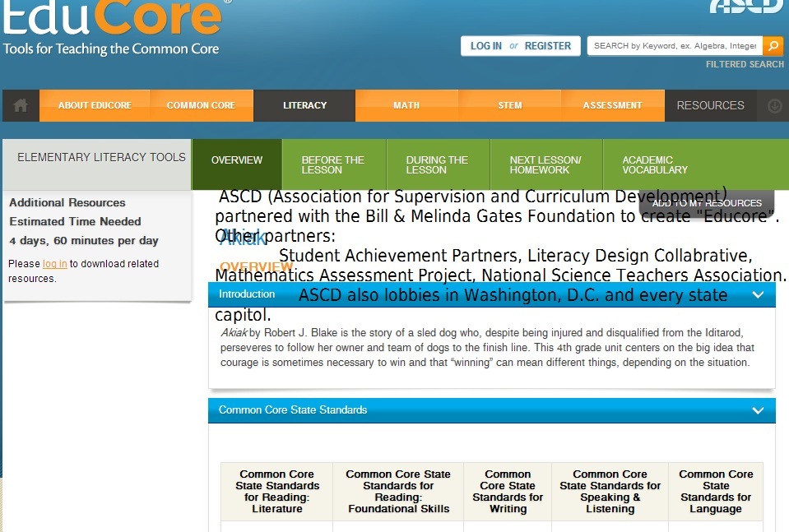Click the ASCD logo
Viewport: 789px width, 532px height.
point(746,6)
